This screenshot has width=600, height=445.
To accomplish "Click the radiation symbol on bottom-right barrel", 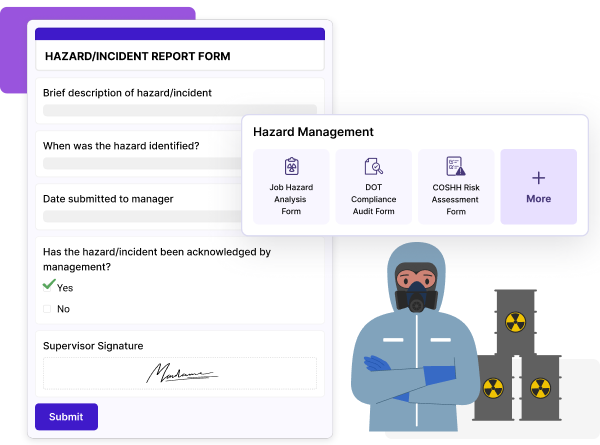I will [540, 386].
